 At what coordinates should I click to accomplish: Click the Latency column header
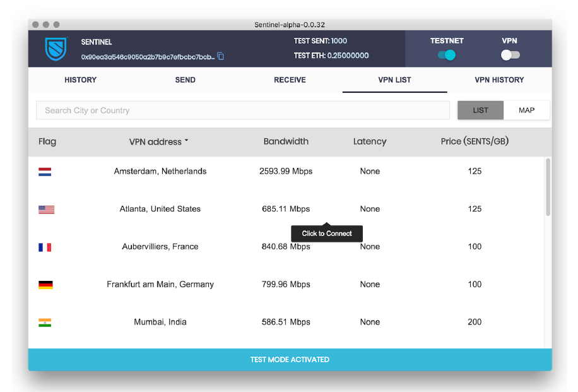tap(370, 141)
